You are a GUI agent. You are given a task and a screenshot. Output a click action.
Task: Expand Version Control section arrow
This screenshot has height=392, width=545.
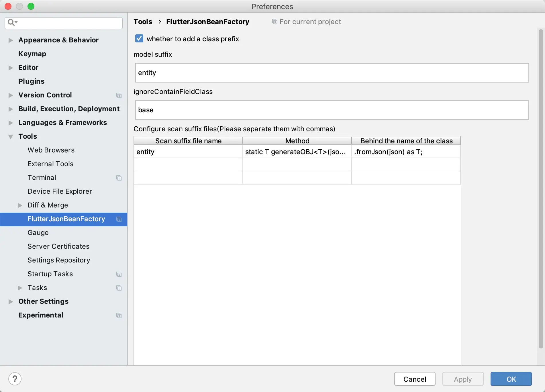coord(11,95)
